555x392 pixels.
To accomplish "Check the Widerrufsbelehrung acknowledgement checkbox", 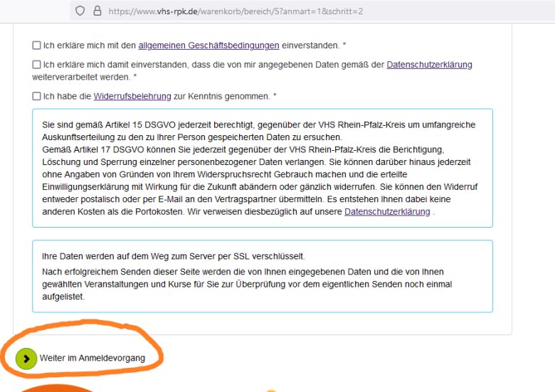I will [36, 96].
